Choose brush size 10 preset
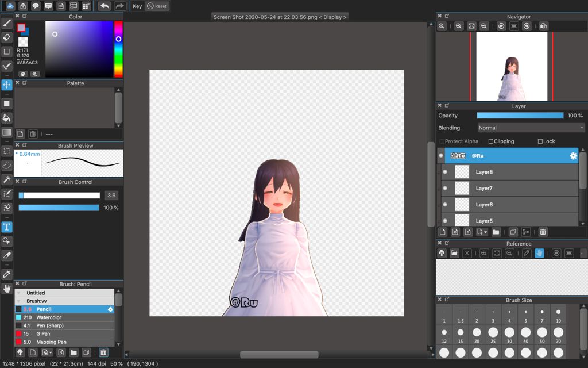 tap(558, 316)
